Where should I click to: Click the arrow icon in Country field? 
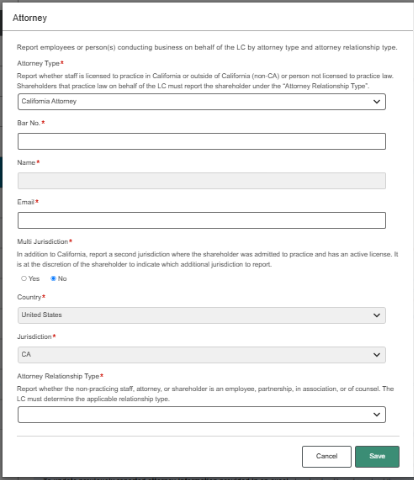point(376,315)
